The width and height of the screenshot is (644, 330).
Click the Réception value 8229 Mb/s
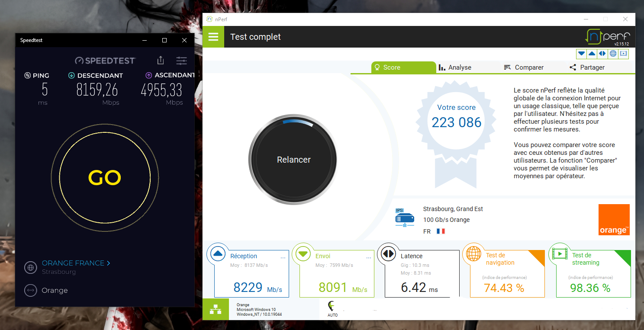(258, 288)
